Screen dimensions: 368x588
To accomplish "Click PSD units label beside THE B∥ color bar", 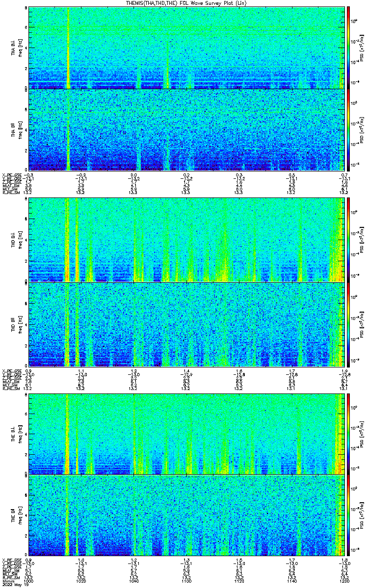I will pos(362,515).
